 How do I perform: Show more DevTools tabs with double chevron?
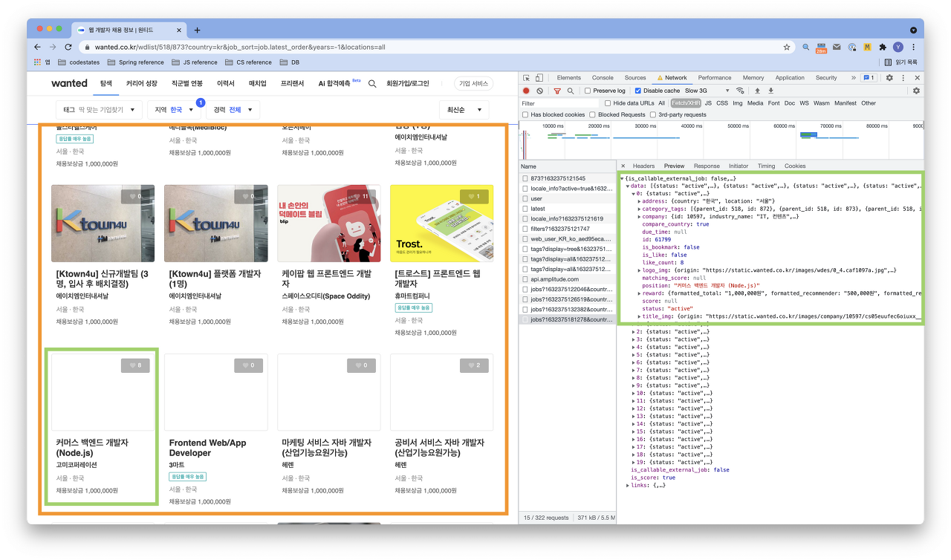(x=853, y=77)
